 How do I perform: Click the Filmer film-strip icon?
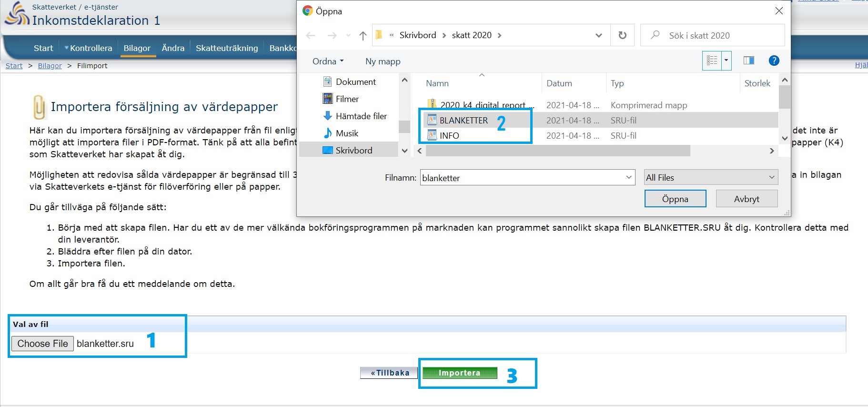327,99
